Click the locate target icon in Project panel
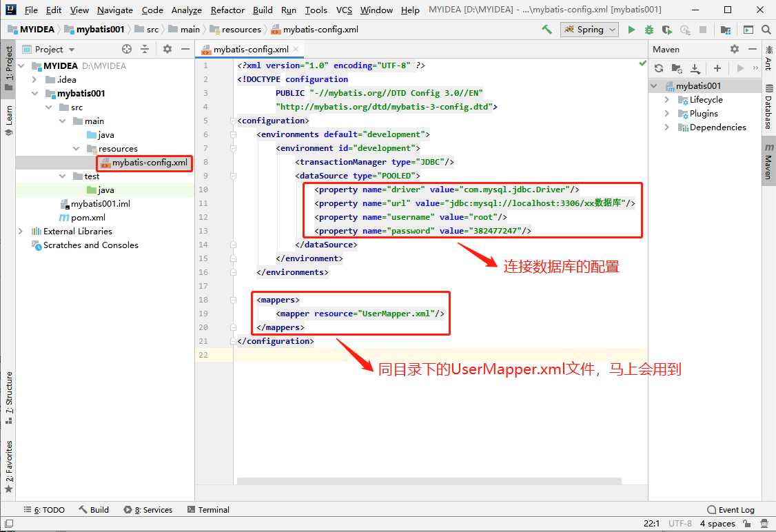 (x=127, y=49)
